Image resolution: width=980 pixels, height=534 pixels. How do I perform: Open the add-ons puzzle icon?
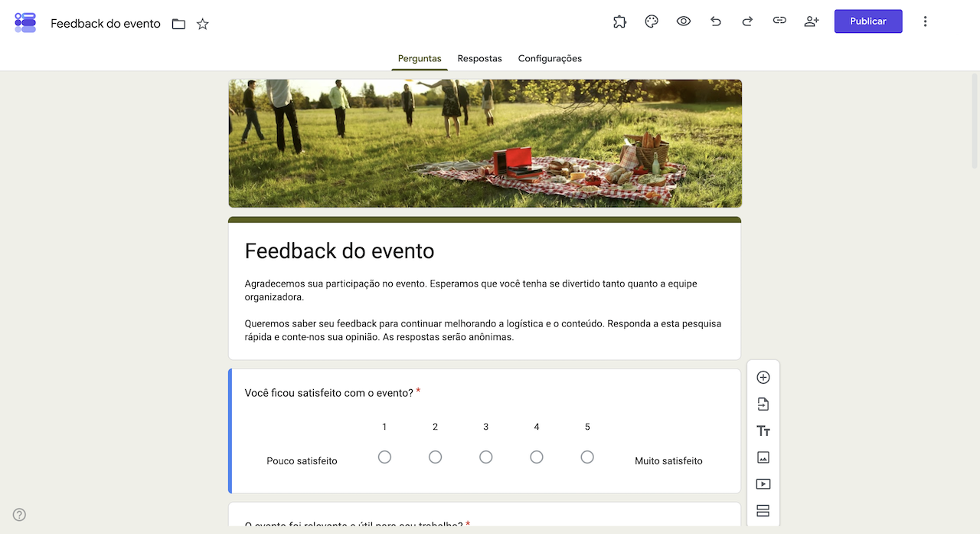pyautogui.click(x=620, y=21)
